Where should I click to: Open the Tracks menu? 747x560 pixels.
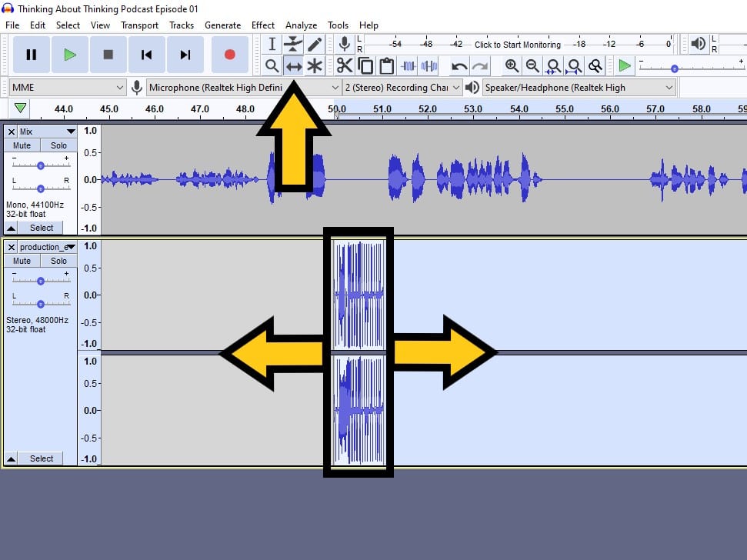tap(182, 25)
